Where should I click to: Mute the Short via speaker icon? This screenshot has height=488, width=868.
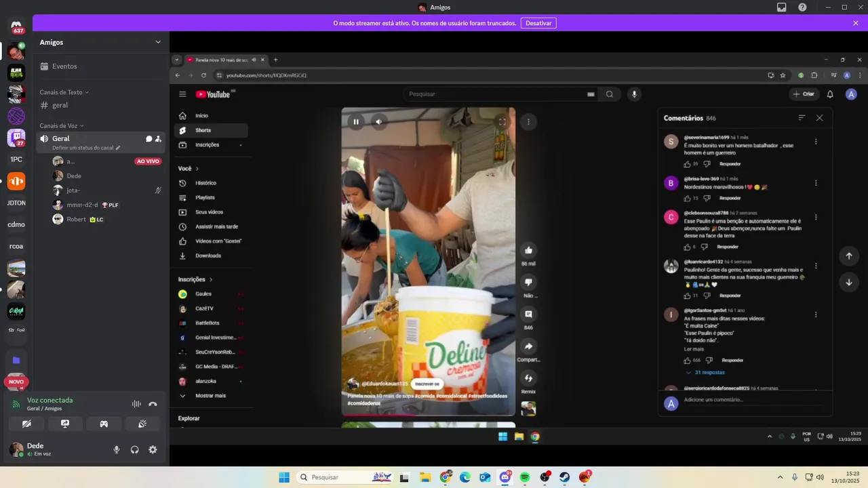(x=378, y=122)
